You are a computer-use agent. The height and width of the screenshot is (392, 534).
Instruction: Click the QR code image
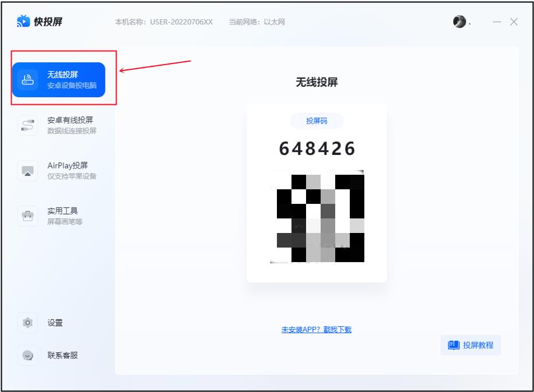(317, 217)
